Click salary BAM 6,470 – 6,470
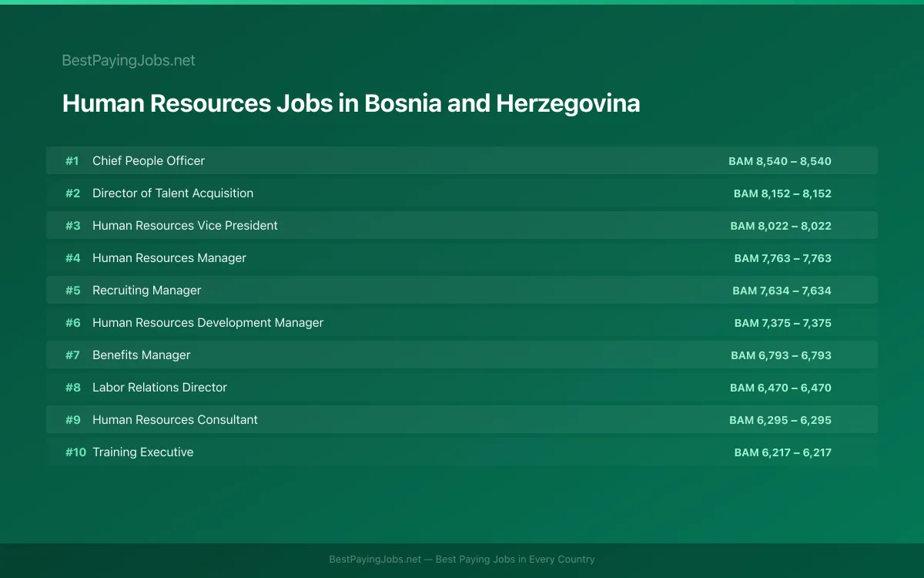Image resolution: width=924 pixels, height=578 pixels. 781,388
